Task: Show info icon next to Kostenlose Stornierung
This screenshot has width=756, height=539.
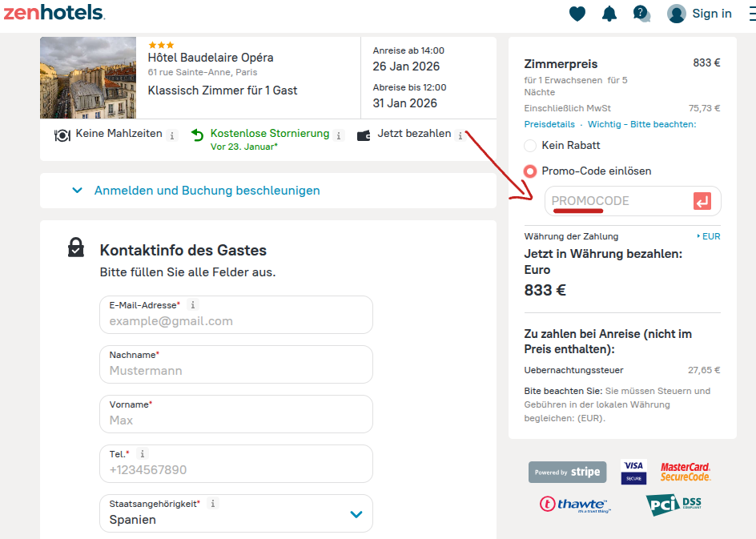Action: [x=339, y=135]
